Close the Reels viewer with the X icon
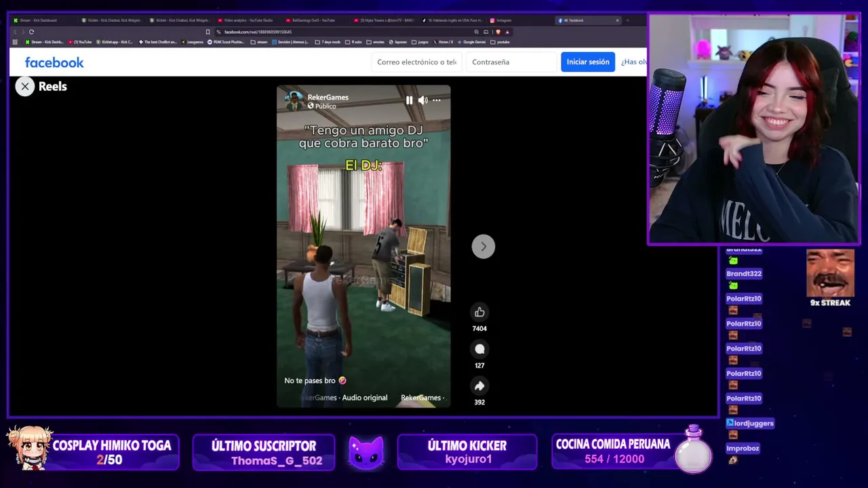 (25, 86)
